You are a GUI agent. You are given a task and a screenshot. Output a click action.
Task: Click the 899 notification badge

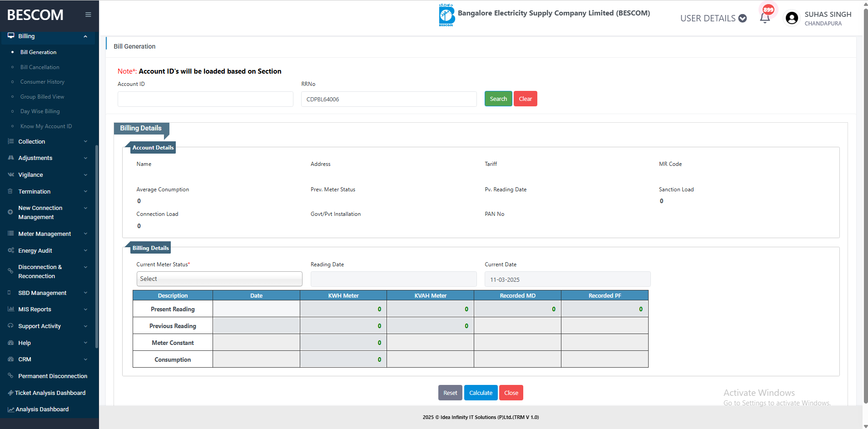(x=769, y=10)
